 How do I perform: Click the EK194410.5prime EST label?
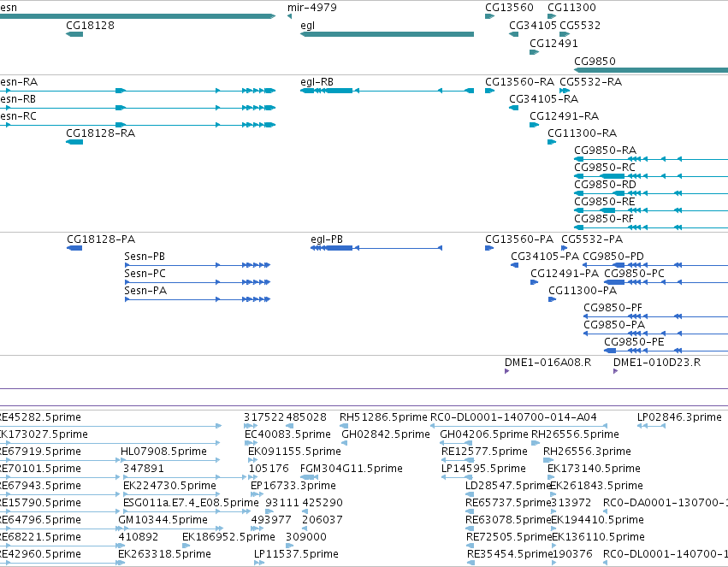coord(597,520)
